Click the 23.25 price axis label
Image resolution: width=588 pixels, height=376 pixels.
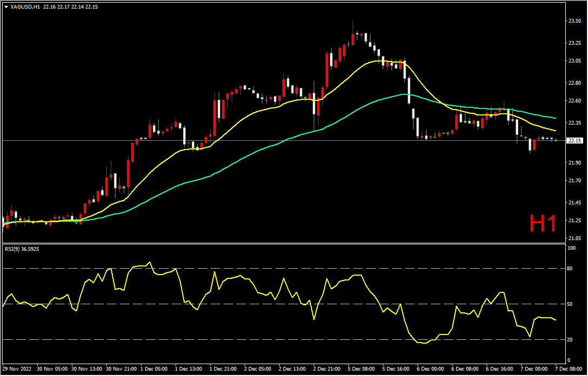click(x=575, y=43)
